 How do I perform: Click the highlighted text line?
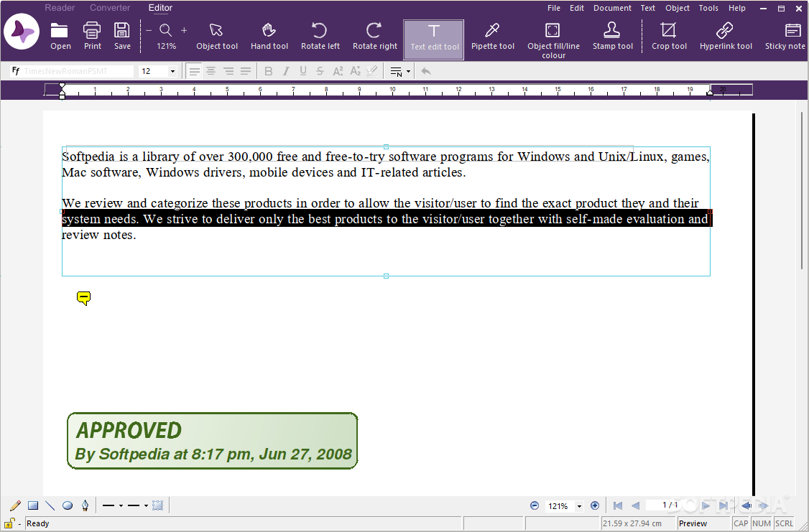point(387,219)
